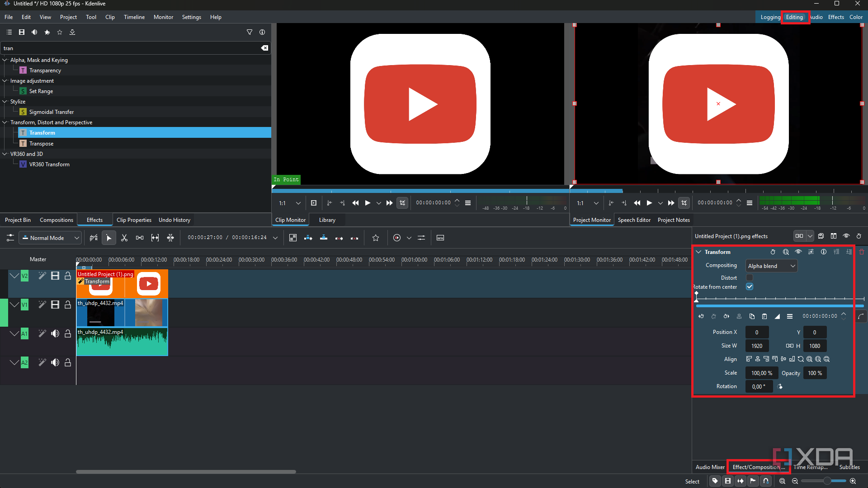Switch to Color workspace layout

point(856,17)
